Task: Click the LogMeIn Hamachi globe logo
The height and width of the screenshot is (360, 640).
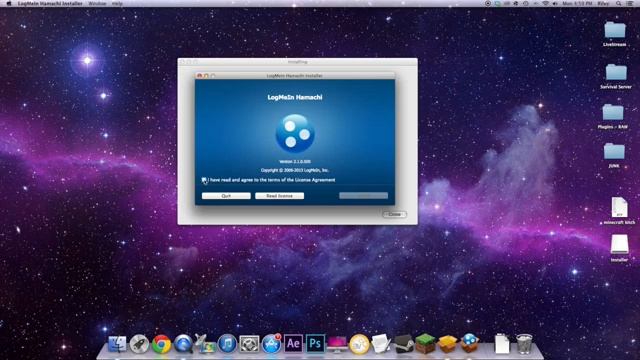Action: click(295, 133)
